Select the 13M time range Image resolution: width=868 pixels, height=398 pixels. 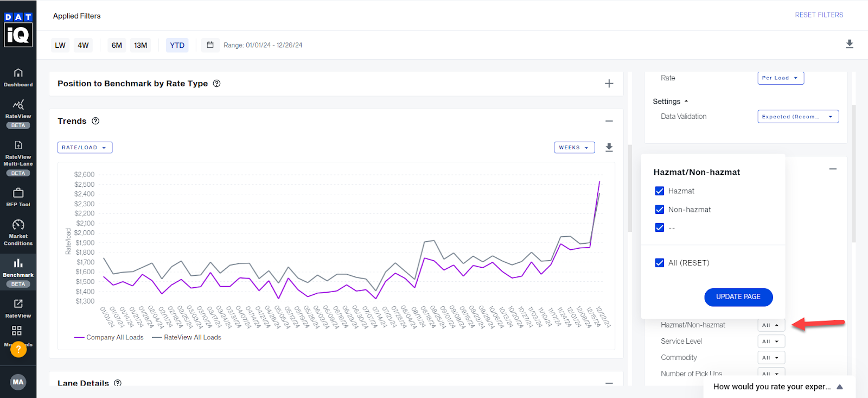[141, 45]
